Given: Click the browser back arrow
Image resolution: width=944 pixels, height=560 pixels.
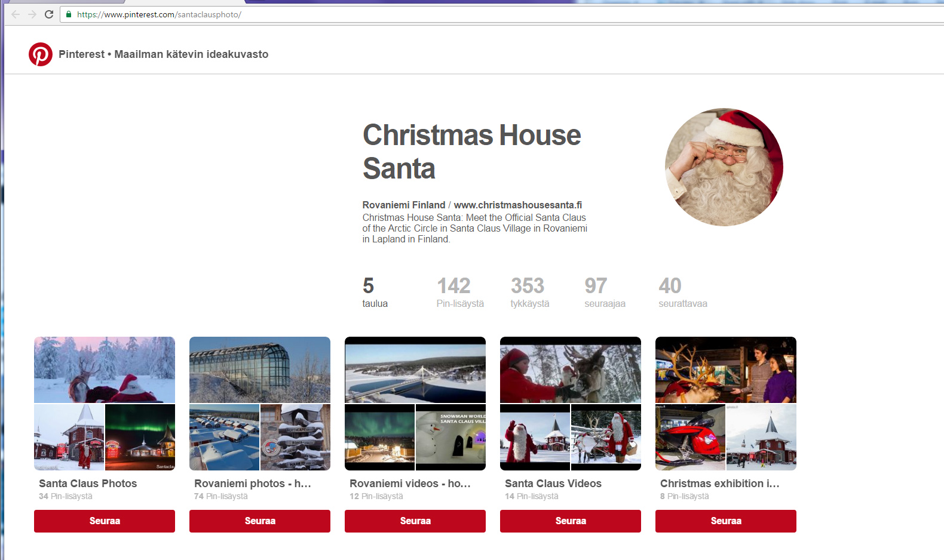Looking at the screenshot, I should [x=16, y=14].
